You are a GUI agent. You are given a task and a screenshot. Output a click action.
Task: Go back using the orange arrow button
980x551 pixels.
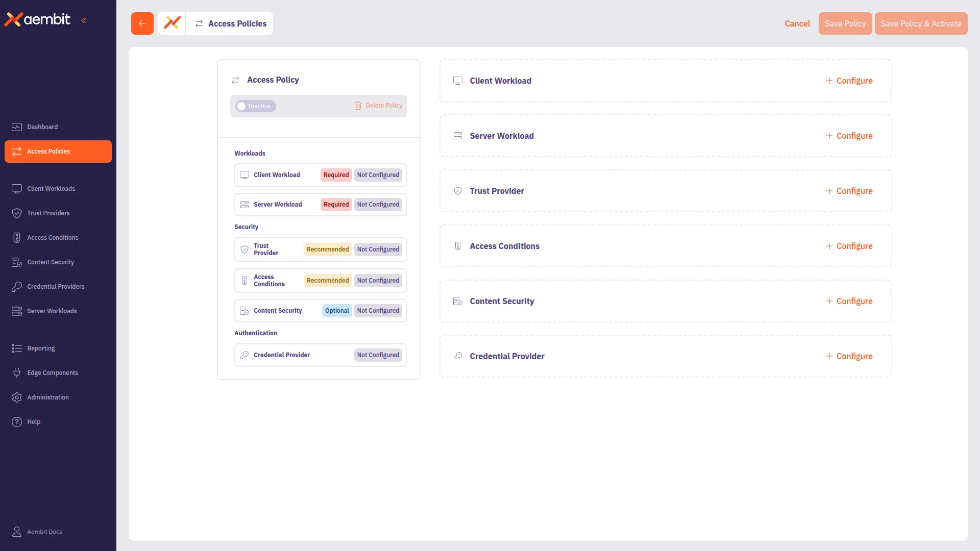coord(142,23)
